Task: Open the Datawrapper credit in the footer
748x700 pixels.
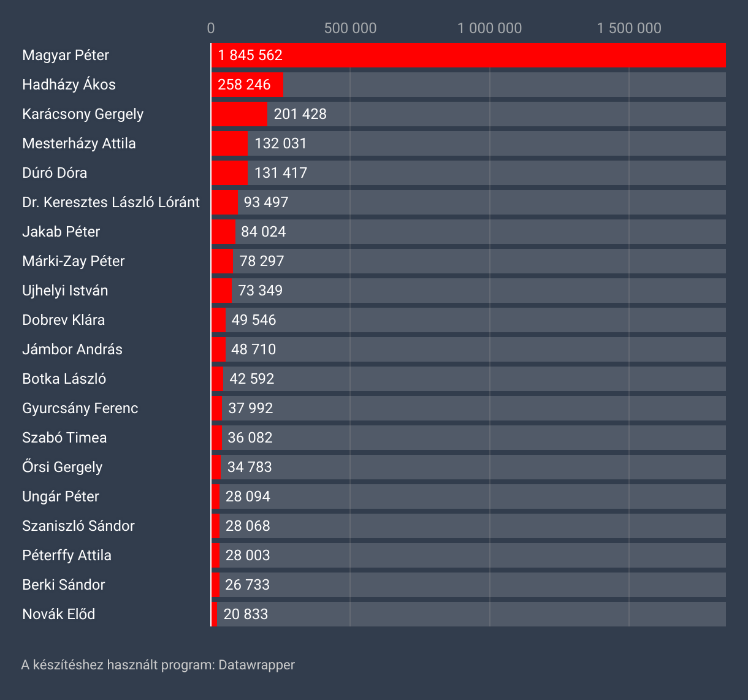Action: pos(256,664)
